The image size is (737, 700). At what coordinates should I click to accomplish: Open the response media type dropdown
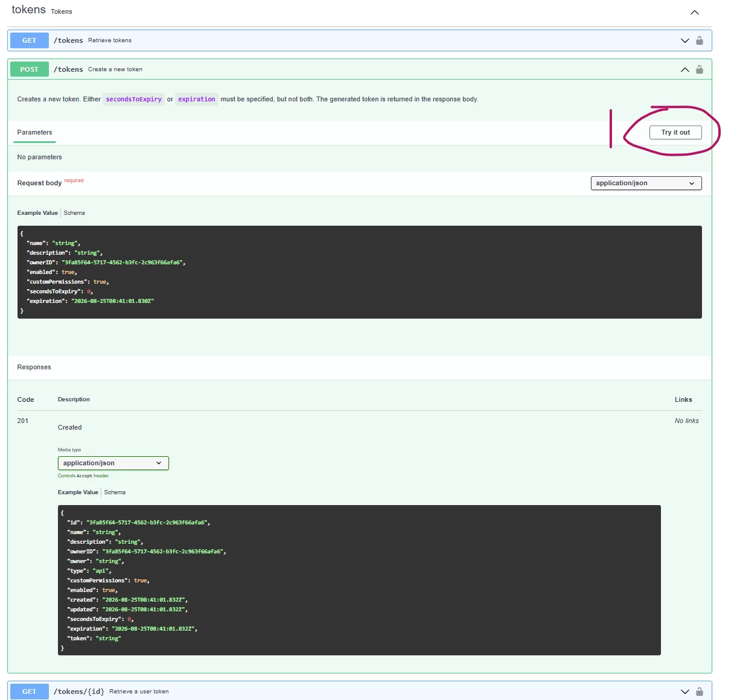(x=113, y=463)
